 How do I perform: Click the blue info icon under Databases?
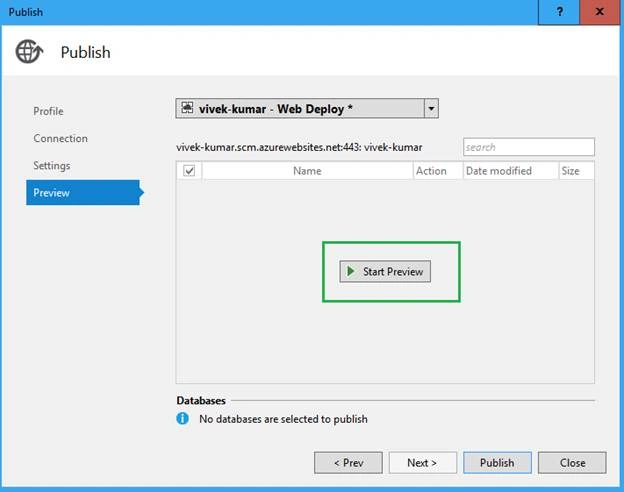[x=182, y=418]
